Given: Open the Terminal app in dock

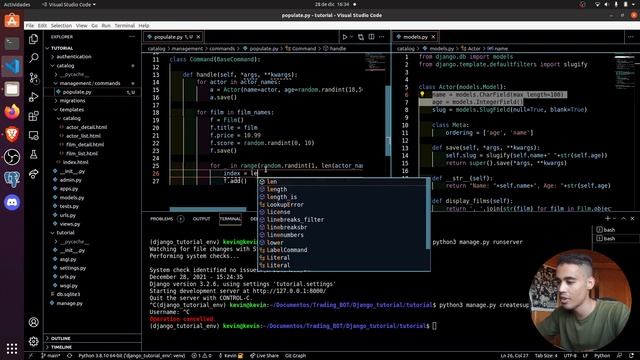Looking at the screenshot, I should click(x=12, y=43).
